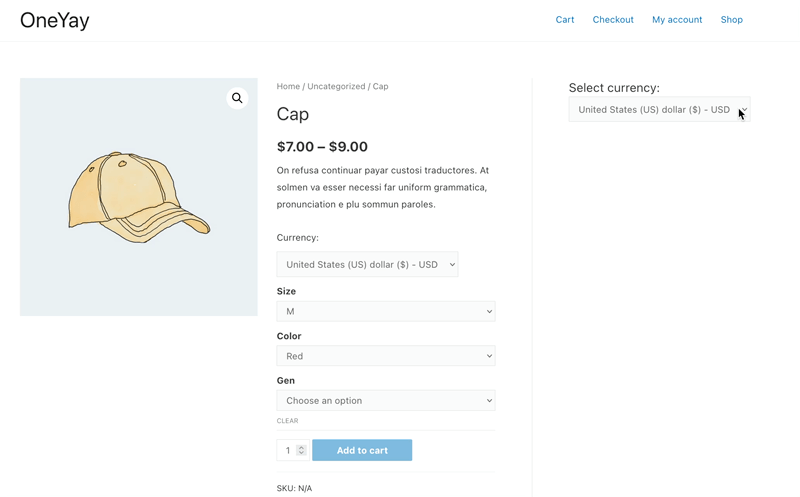
Task: Open the Gen Choose an option dropdown
Action: click(x=386, y=401)
